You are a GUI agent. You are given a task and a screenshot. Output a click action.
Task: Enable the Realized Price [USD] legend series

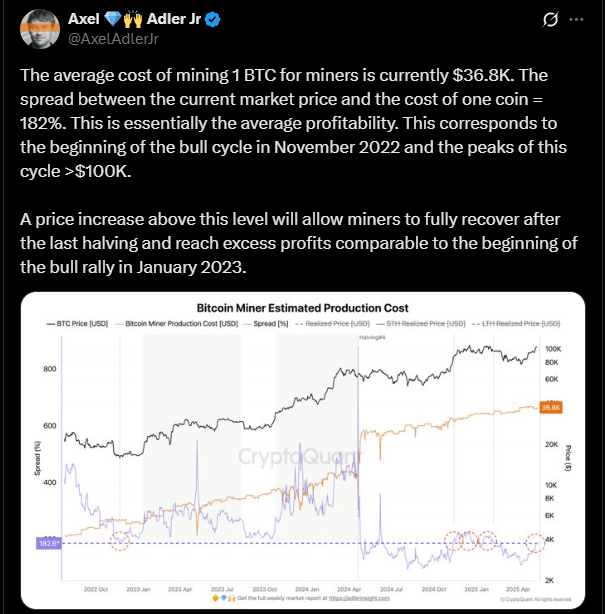tap(332, 324)
